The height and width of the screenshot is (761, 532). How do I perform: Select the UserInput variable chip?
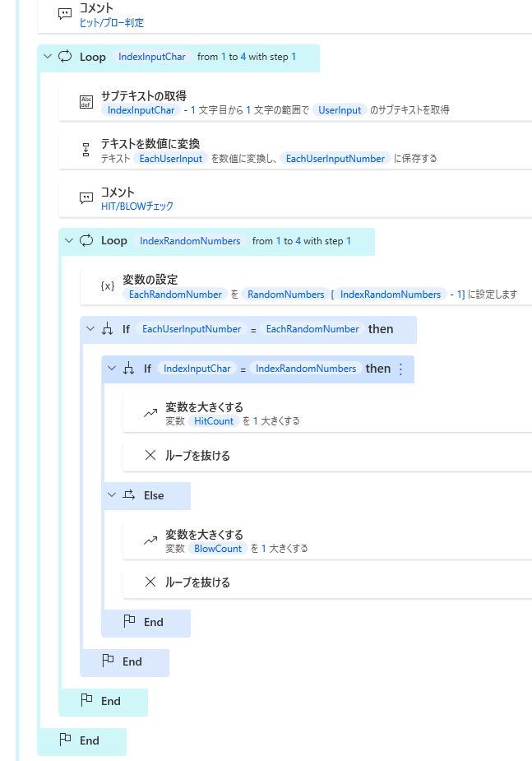(x=340, y=110)
